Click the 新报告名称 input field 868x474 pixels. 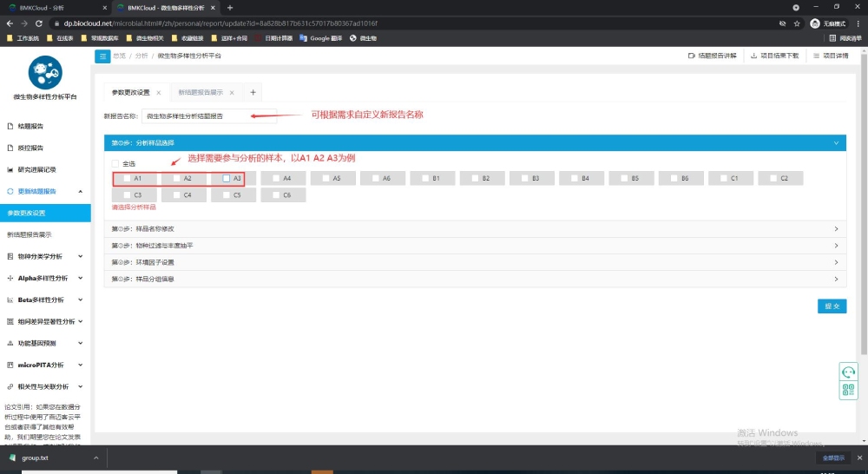pyautogui.click(x=208, y=115)
